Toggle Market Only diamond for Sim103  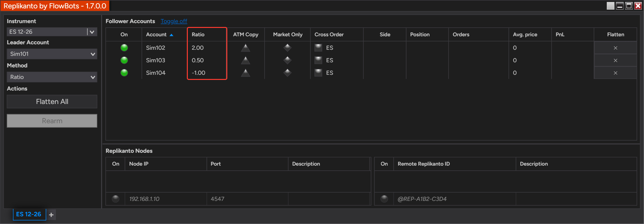click(x=287, y=60)
